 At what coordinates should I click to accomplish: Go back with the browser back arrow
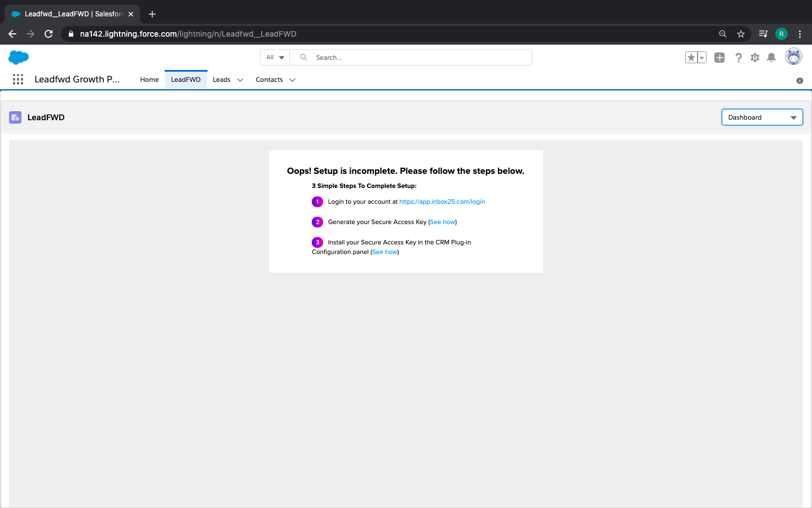click(12, 34)
